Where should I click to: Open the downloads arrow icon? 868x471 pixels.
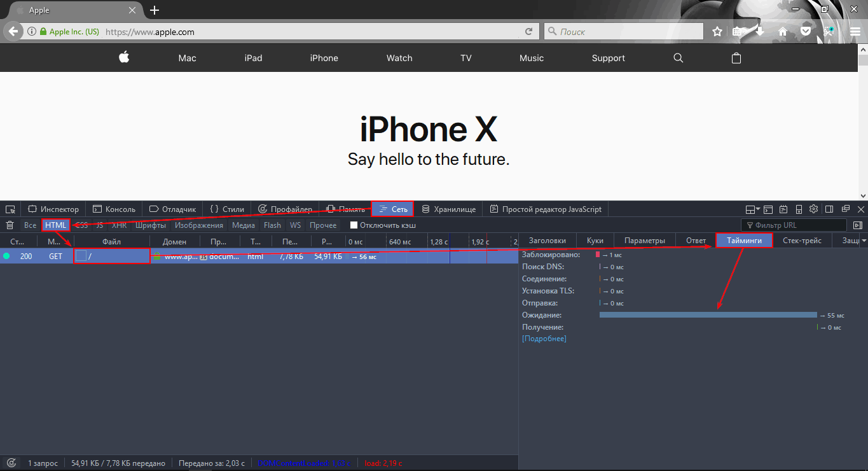click(x=759, y=32)
